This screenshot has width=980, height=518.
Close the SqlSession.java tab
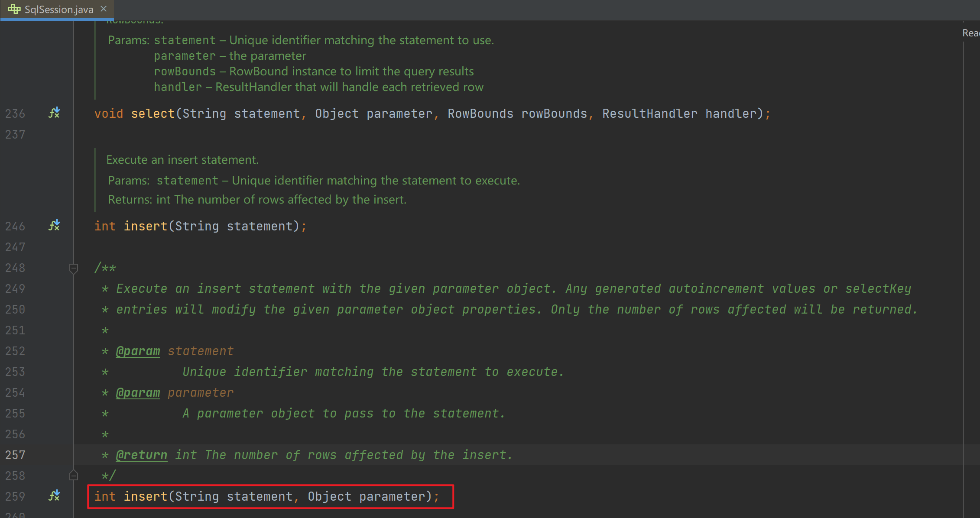pyautogui.click(x=104, y=9)
